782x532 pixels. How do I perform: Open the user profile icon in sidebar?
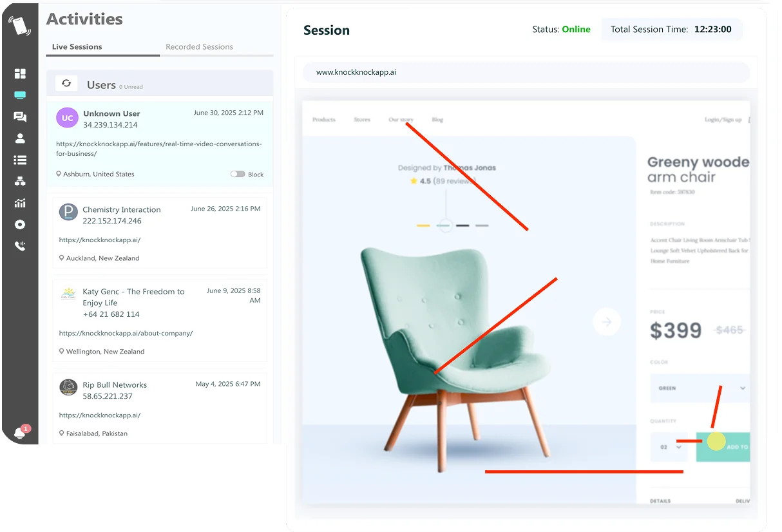[20, 138]
